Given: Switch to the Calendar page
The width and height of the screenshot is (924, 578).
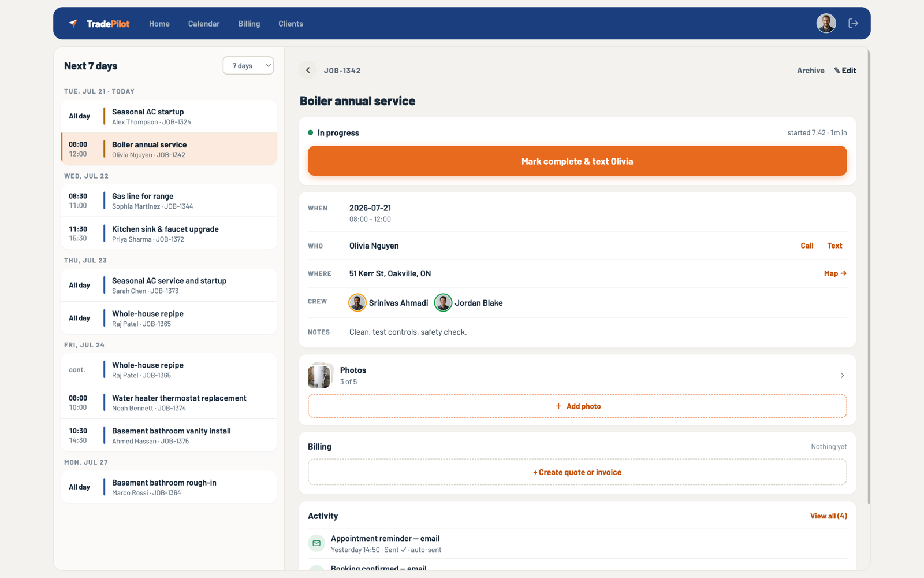Looking at the screenshot, I should point(204,24).
